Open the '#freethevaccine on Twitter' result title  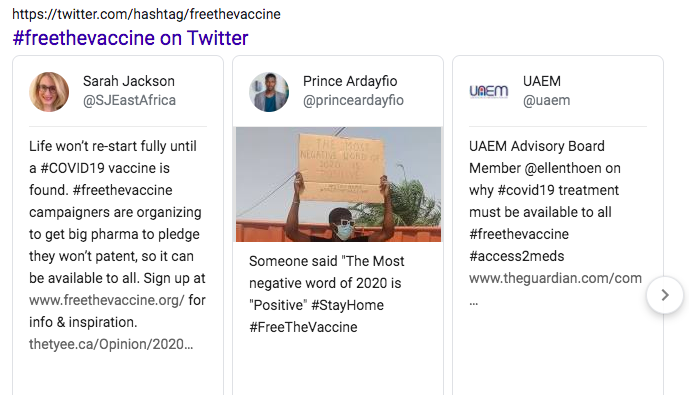[131, 38]
